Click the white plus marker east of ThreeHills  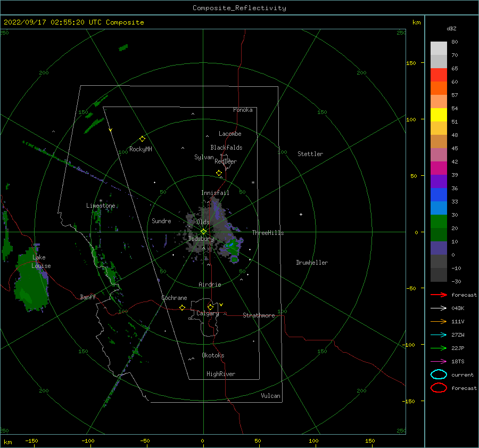click(x=301, y=214)
